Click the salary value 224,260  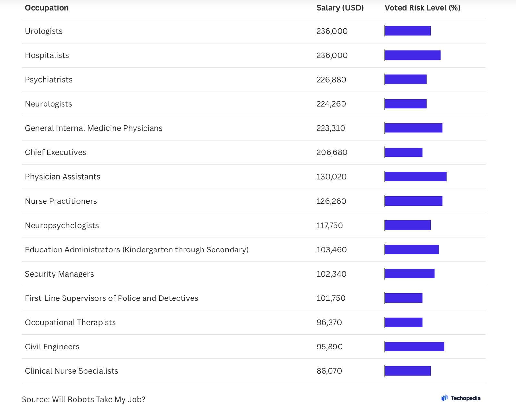pos(331,104)
